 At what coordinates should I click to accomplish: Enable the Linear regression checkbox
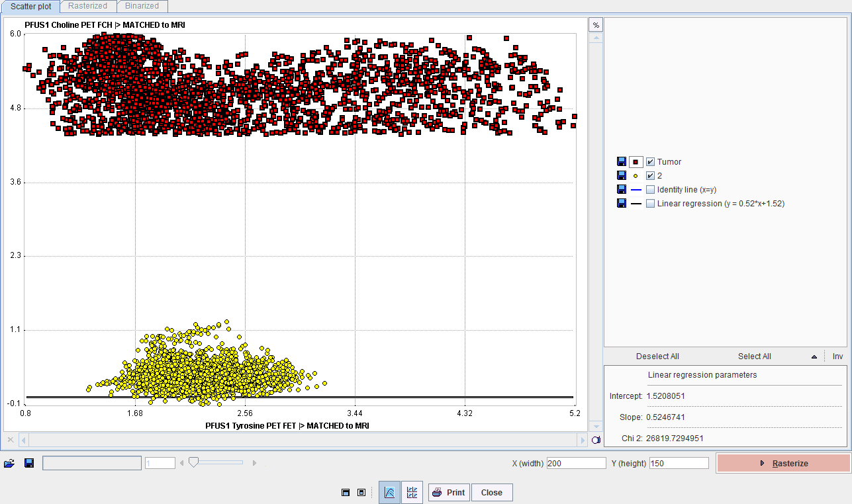(x=650, y=203)
